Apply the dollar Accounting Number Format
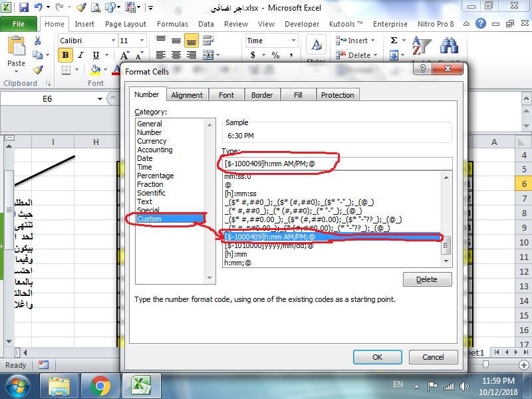This screenshot has width=532, height=399. click(253, 55)
